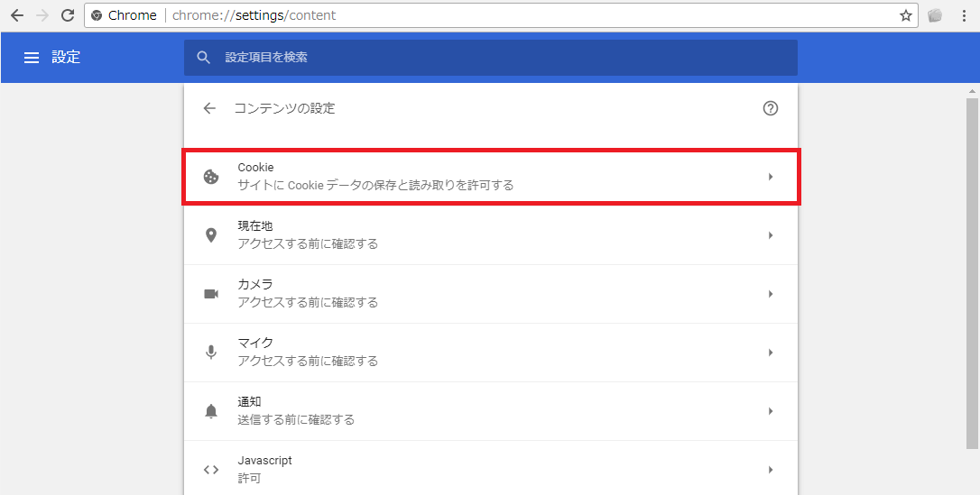Click the カメラ camera icon
Viewport: 980px width, 495px height.
pos(211,294)
